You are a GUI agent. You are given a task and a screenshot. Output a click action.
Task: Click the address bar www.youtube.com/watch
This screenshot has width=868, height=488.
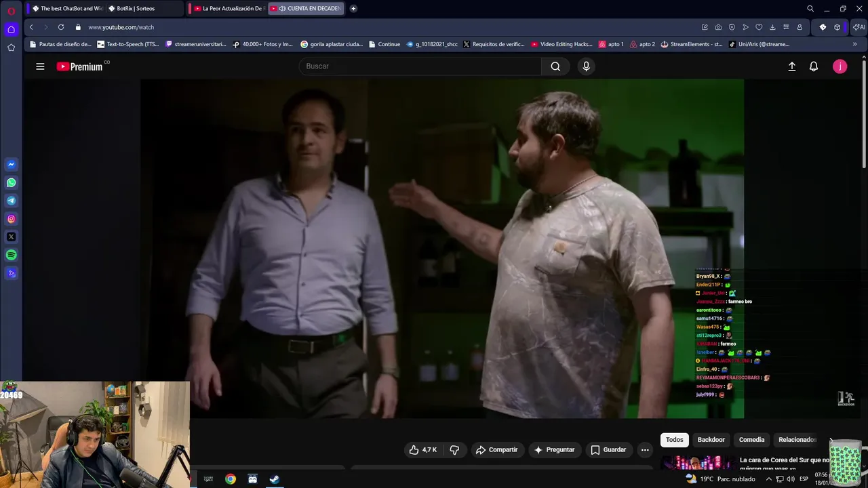pyautogui.click(x=121, y=27)
